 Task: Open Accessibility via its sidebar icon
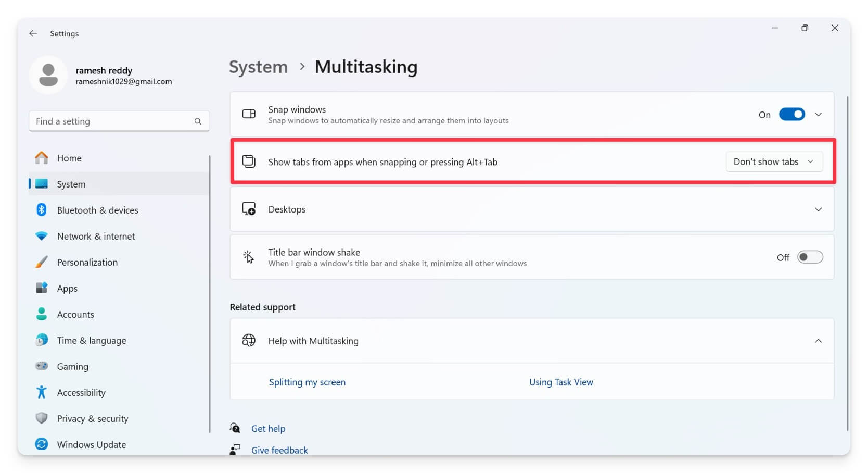click(x=41, y=392)
